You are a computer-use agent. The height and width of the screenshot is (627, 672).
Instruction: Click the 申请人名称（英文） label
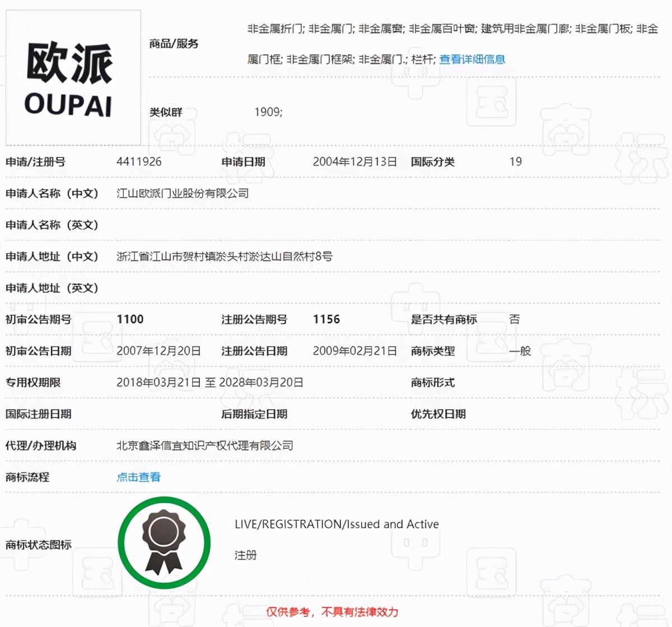(x=52, y=225)
